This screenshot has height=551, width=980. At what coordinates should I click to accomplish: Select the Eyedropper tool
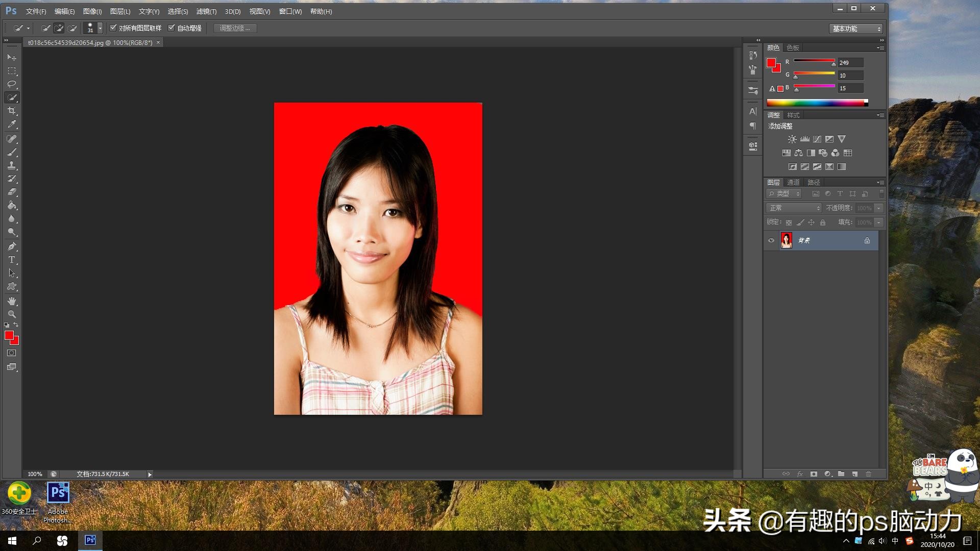[12, 124]
